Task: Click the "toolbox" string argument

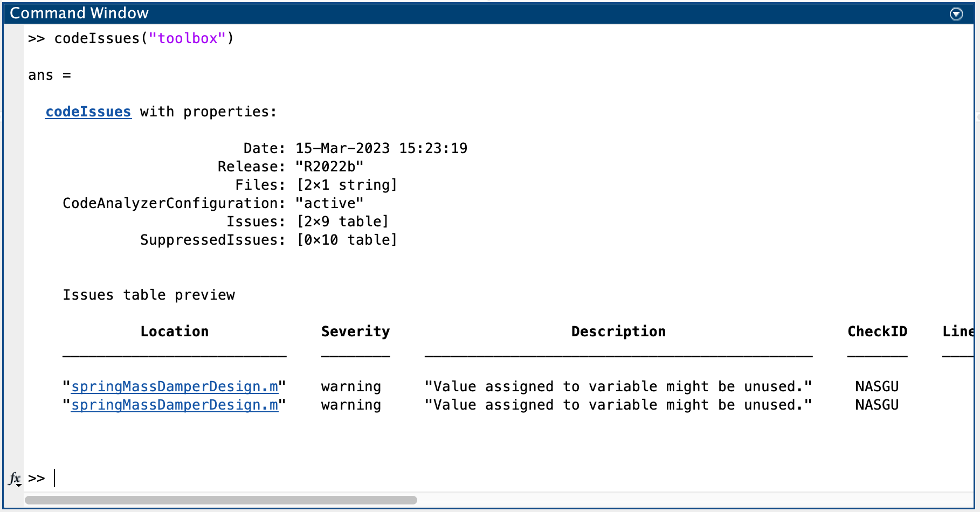Action: 187,38
